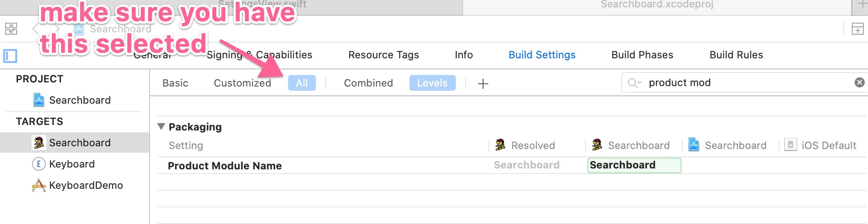This screenshot has width=868, height=224.
Task: Show only Basic build settings
Action: (x=175, y=83)
